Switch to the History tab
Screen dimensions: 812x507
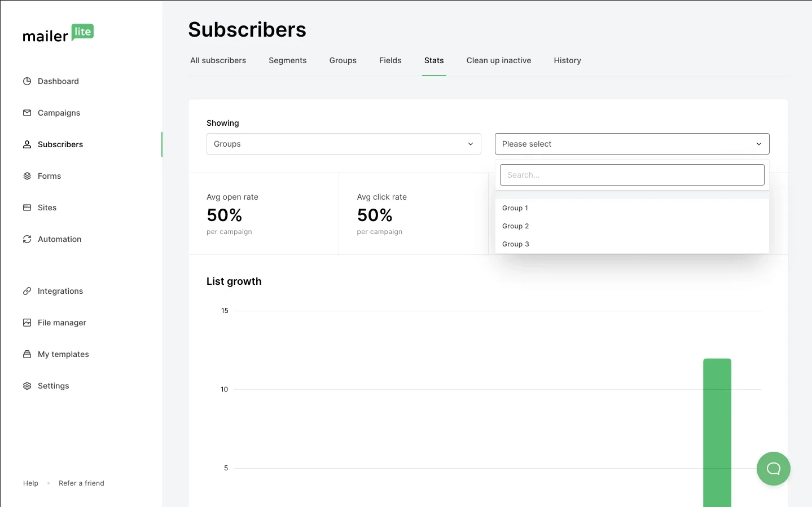click(568, 60)
